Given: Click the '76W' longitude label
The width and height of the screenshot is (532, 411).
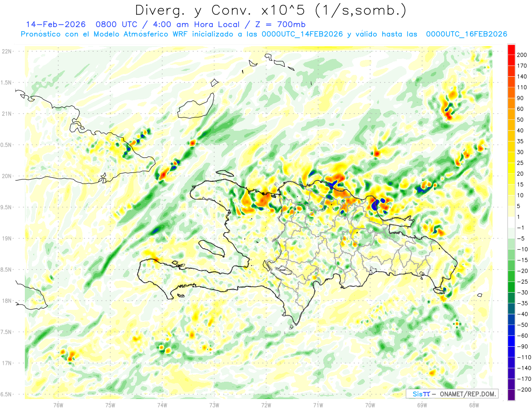Looking at the screenshot, I should coord(58,405).
